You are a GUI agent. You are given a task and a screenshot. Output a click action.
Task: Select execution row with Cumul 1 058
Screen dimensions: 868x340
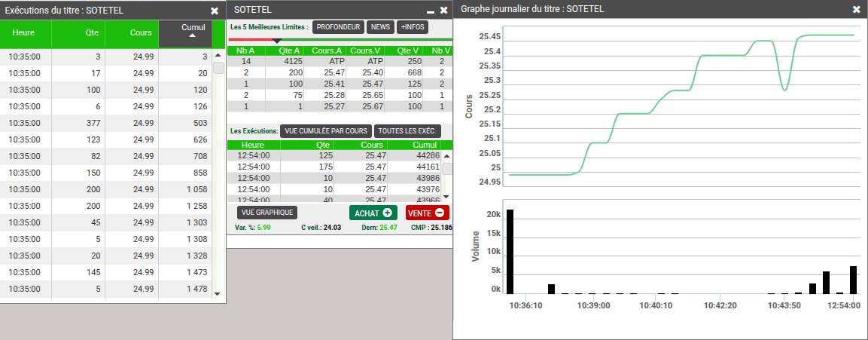[105, 189]
